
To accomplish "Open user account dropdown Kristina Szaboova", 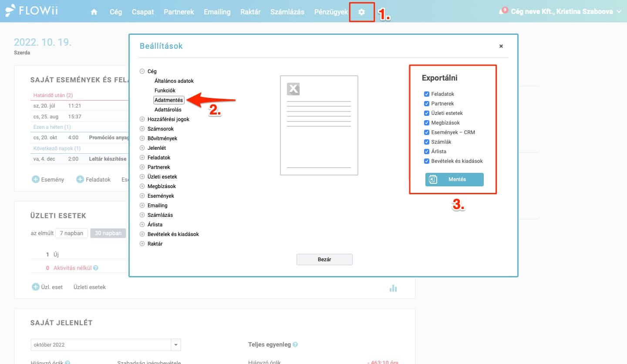I will tap(566, 12).
